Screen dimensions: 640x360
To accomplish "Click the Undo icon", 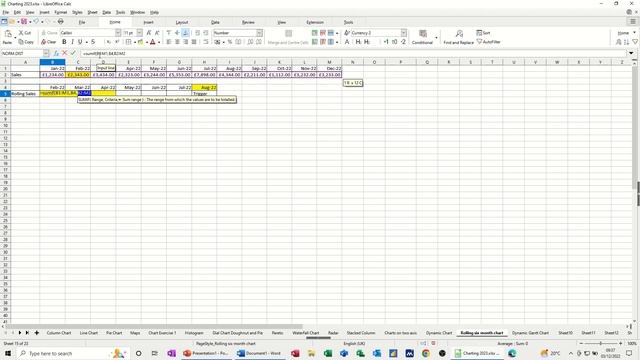I will click(36, 21).
